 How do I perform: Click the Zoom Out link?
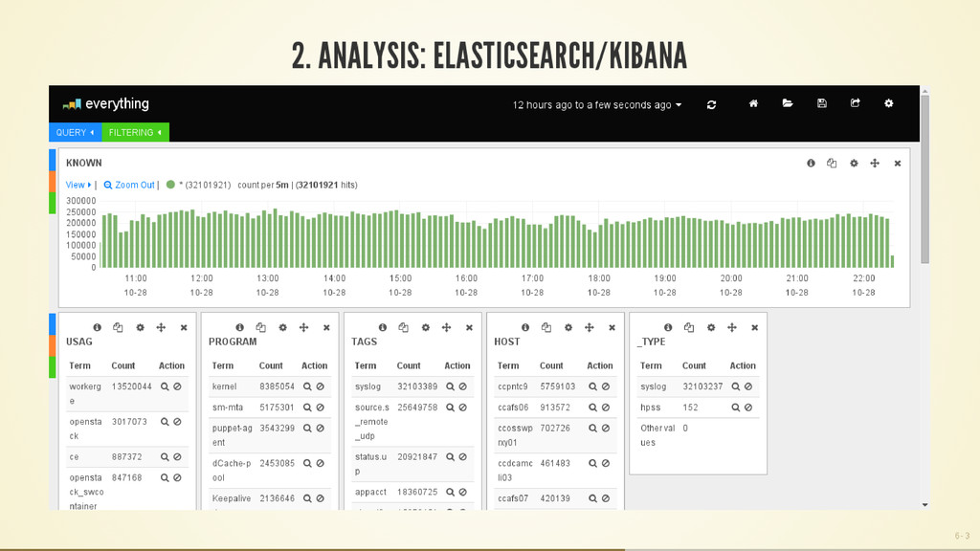(129, 185)
